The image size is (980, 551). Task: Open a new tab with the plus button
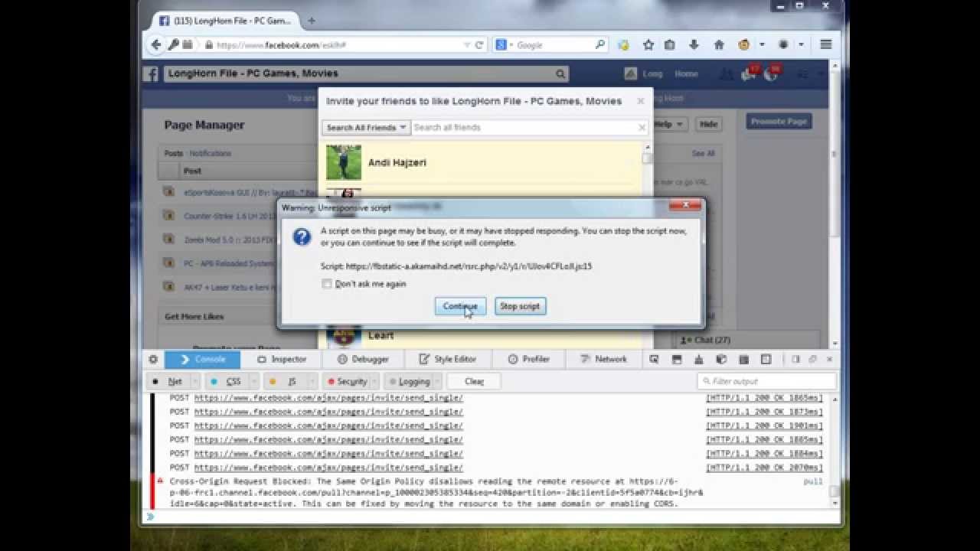(x=312, y=21)
